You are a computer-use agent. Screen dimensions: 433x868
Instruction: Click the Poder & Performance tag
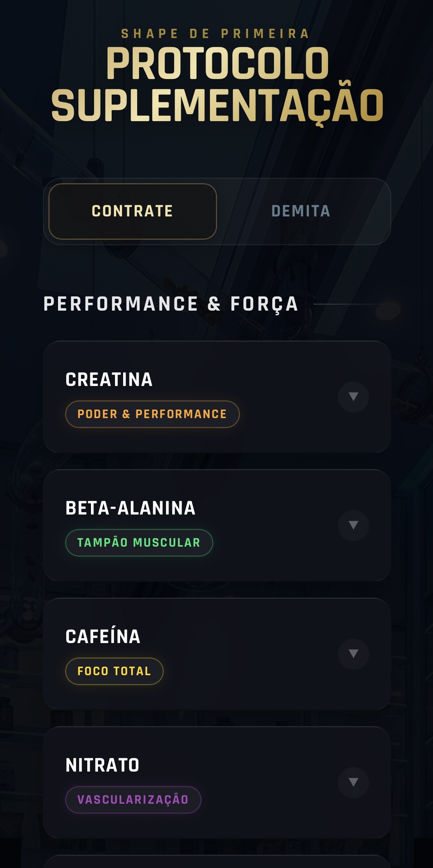tap(152, 414)
